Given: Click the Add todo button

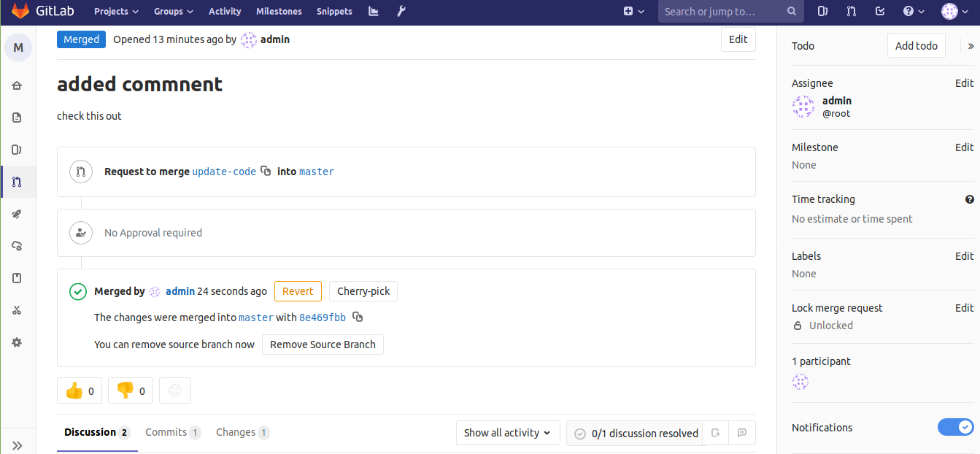Looking at the screenshot, I should (917, 46).
